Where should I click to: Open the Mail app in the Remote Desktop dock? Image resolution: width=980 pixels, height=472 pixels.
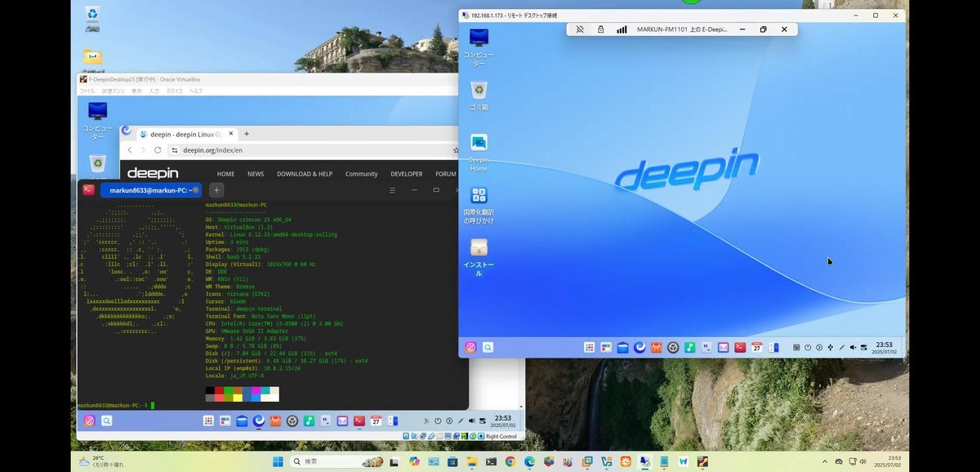tap(723, 347)
